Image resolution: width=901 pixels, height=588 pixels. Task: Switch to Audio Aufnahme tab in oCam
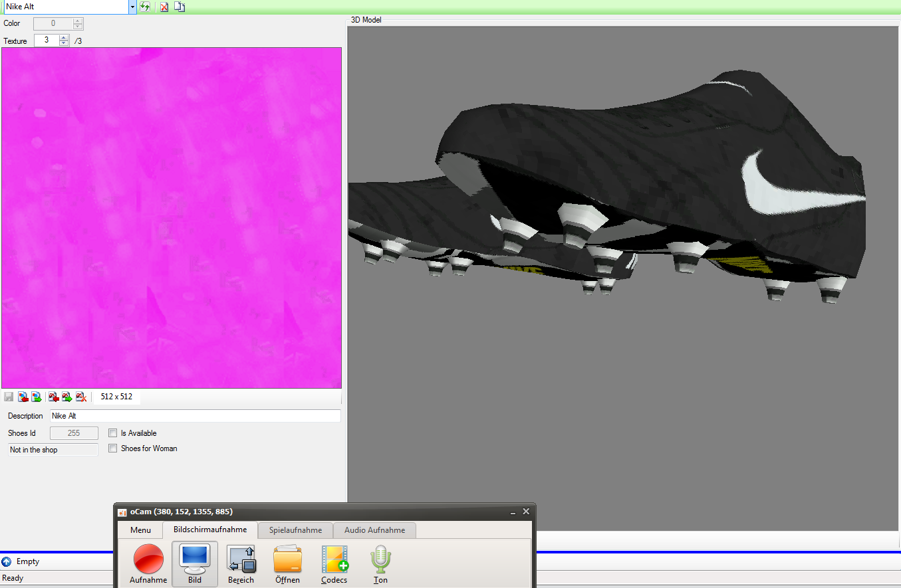(374, 530)
